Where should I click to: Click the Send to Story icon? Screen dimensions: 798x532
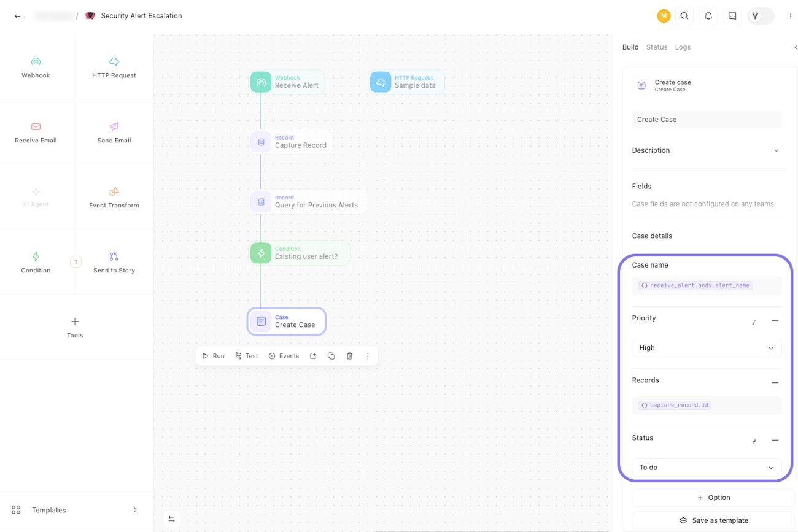(x=114, y=256)
